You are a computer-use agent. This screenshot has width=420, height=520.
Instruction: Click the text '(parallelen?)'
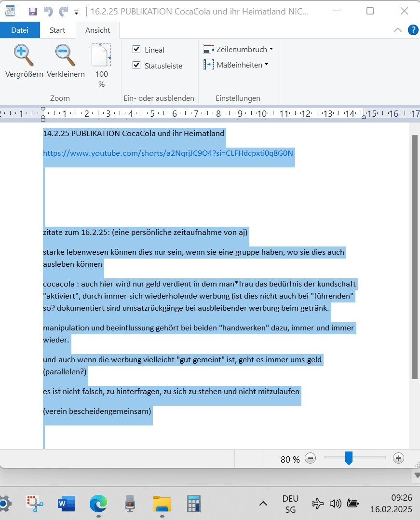click(x=65, y=372)
